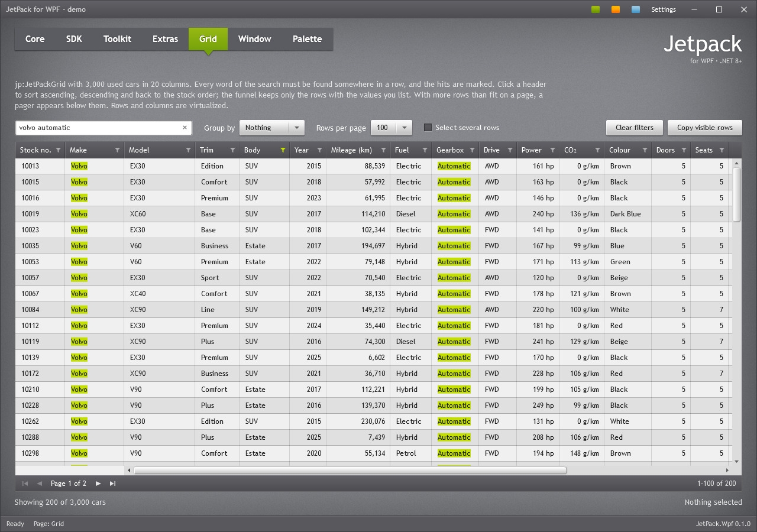Switch to the Extras tab
Viewport: 757px width, 532px height.
165,39
